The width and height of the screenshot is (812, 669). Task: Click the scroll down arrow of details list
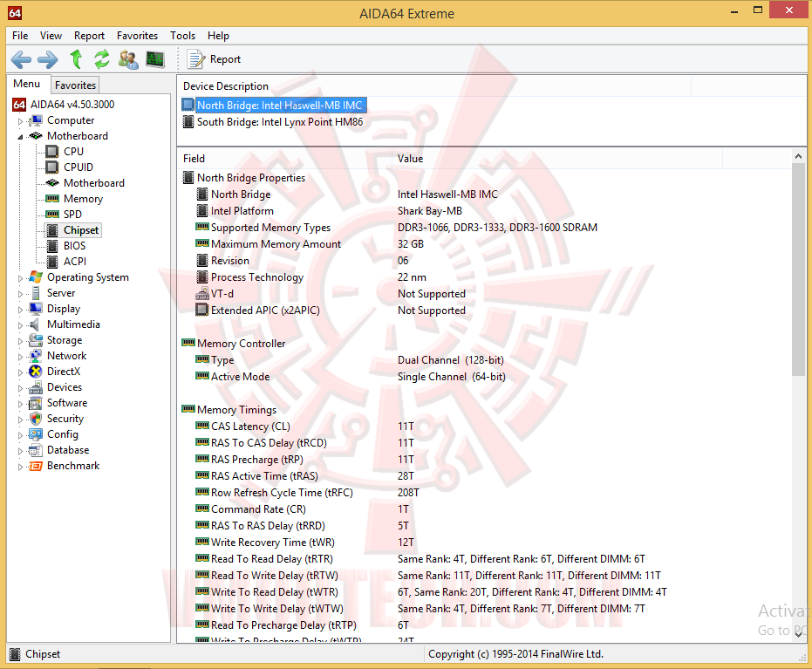799,635
